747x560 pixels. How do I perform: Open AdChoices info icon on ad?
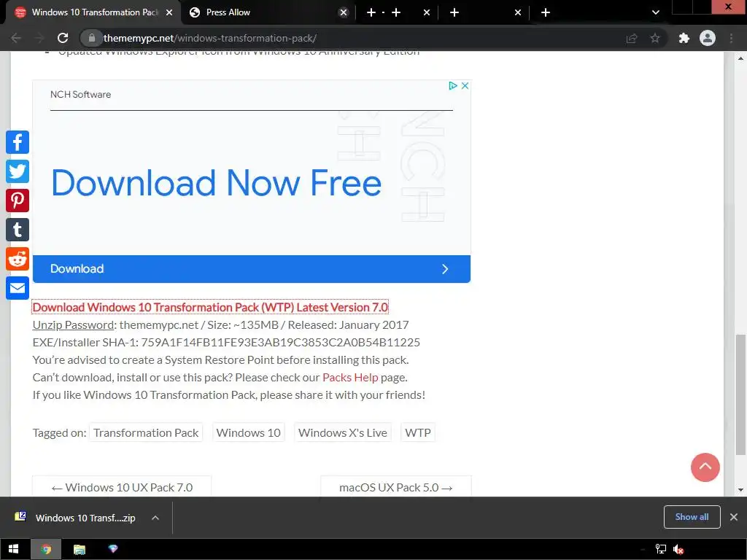click(x=452, y=86)
